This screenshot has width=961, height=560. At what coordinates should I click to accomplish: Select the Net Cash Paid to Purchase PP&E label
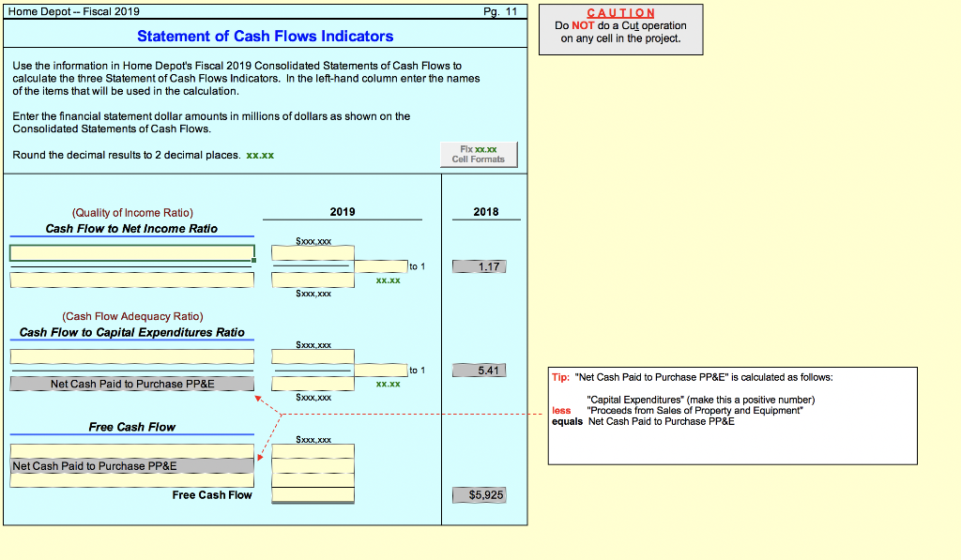pyautogui.click(x=131, y=383)
